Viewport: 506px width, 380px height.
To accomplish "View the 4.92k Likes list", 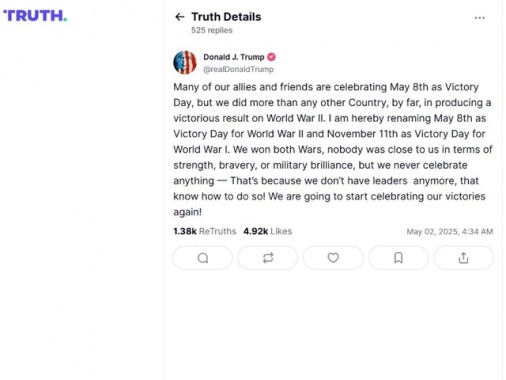I will click(267, 231).
